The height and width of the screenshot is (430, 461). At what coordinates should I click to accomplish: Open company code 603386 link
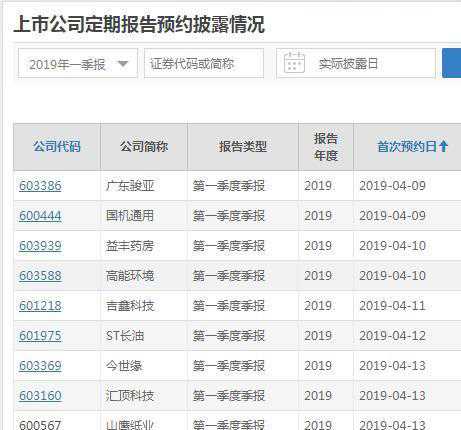coord(40,186)
